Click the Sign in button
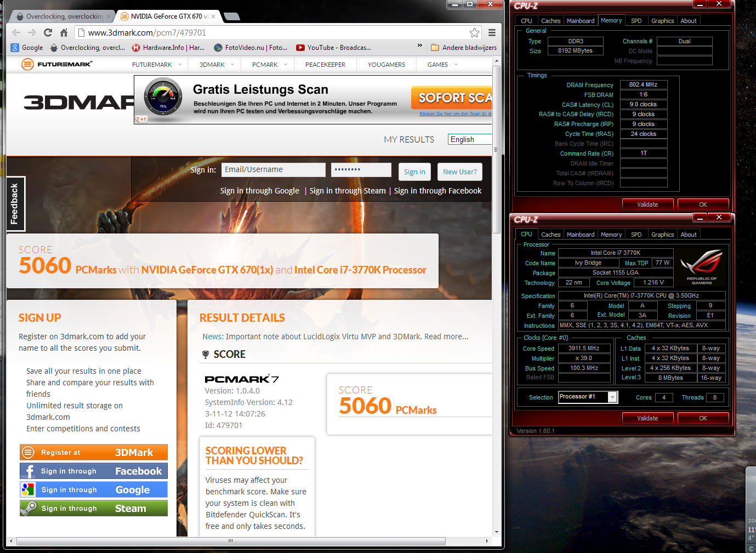 click(x=414, y=172)
